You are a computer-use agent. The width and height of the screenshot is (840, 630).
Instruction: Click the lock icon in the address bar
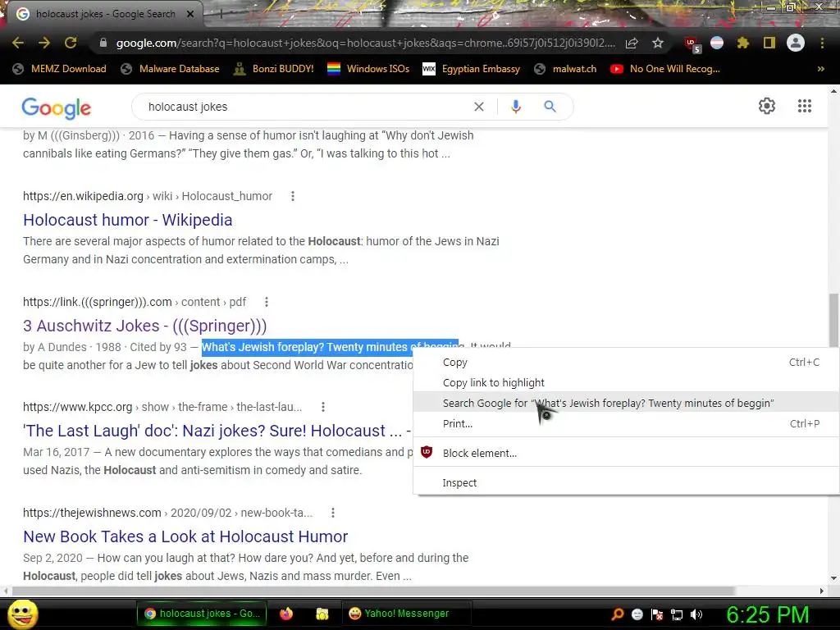103,43
